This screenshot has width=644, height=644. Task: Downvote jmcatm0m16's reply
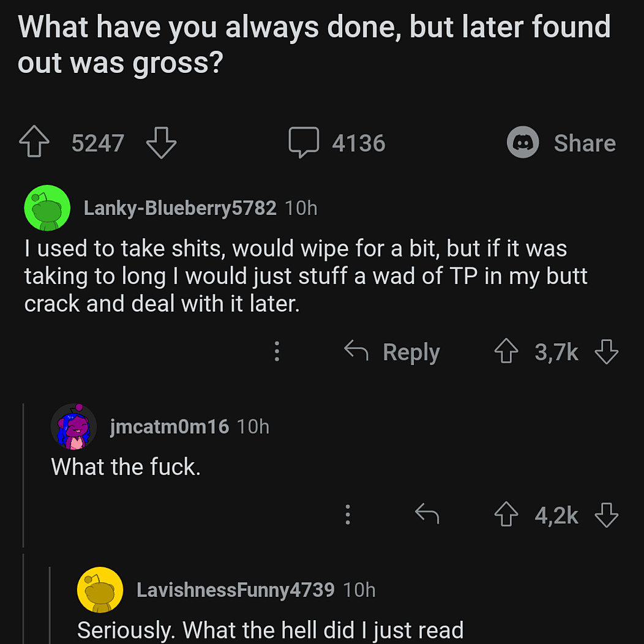pos(607,515)
